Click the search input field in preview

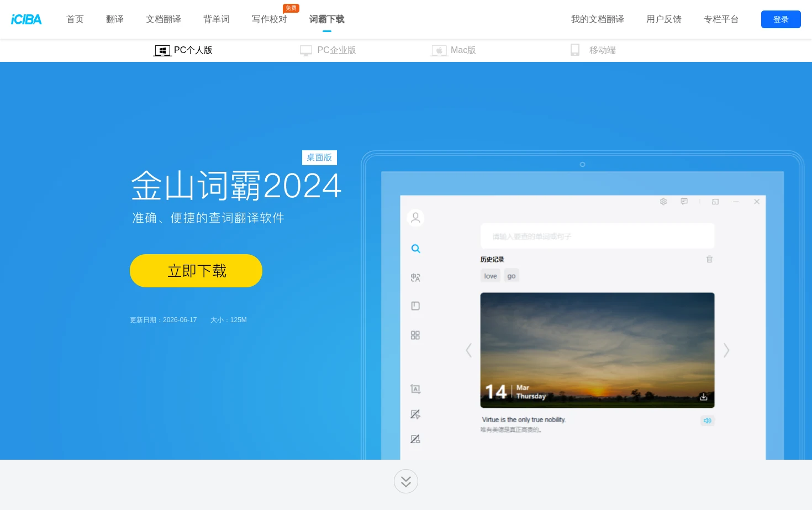pos(597,236)
